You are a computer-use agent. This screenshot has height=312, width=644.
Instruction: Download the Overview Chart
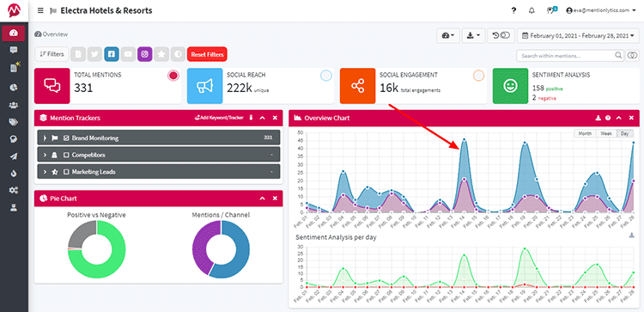pos(598,118)
